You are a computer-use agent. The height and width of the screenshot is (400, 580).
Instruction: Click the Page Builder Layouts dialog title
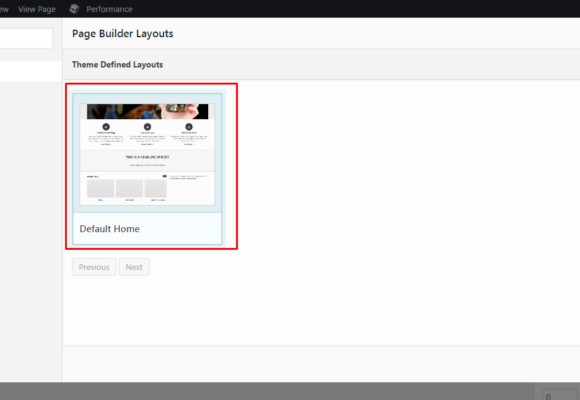(x=122, y=34)
